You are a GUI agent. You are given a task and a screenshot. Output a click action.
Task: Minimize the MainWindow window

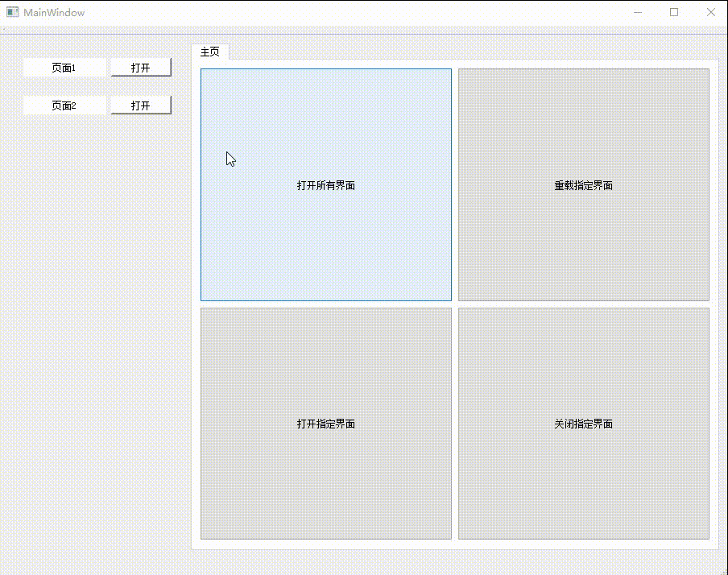click(638, 13)
